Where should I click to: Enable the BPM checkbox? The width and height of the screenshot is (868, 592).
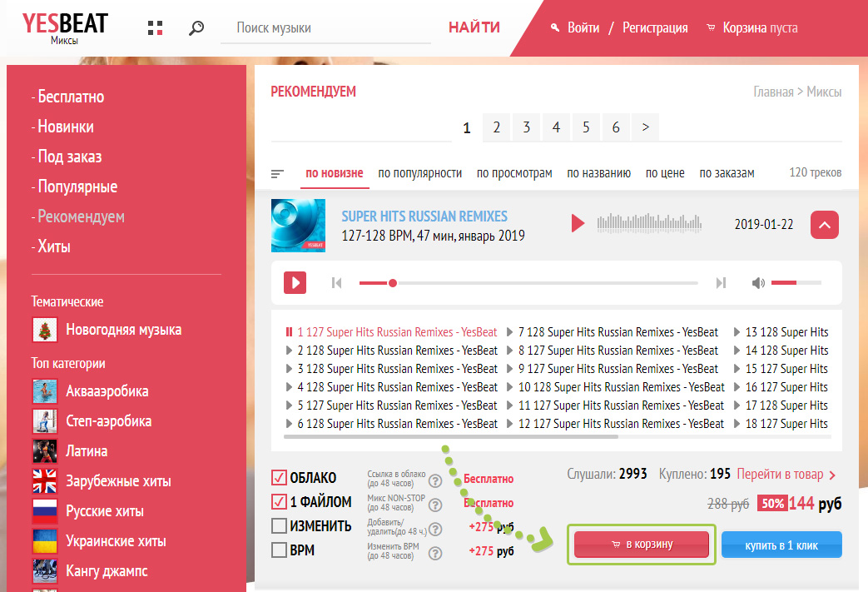tap(280, 550)
